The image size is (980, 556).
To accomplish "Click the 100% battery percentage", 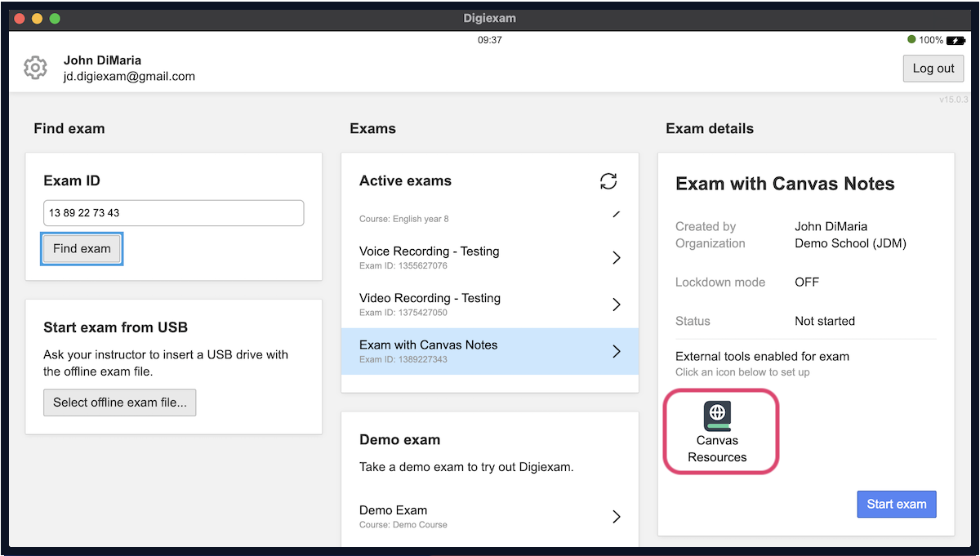I will pyautogui.click(x=931, y=40).
